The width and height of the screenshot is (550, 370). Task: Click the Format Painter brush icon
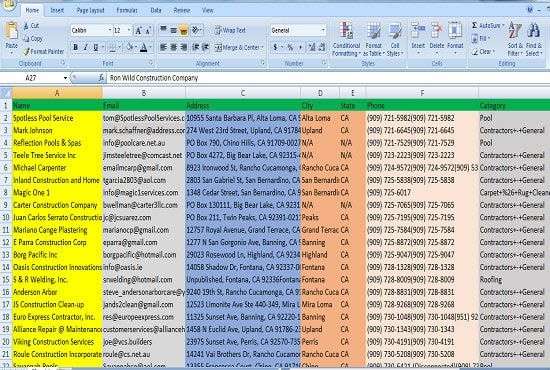click(x=26, y=52)
